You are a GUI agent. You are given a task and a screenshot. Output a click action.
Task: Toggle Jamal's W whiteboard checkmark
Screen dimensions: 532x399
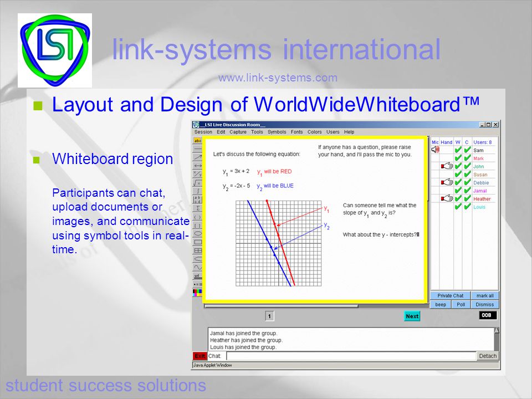click(x=458, y=190)
